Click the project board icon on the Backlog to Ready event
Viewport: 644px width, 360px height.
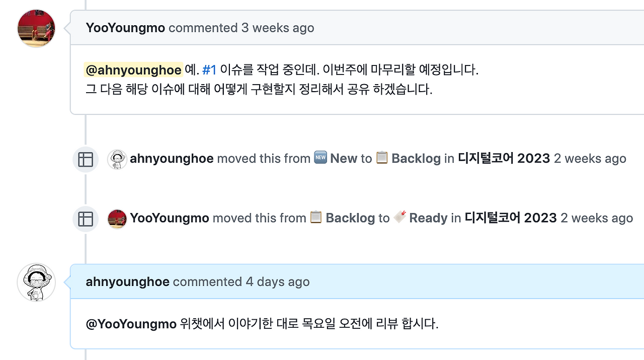tap(86, 219)
